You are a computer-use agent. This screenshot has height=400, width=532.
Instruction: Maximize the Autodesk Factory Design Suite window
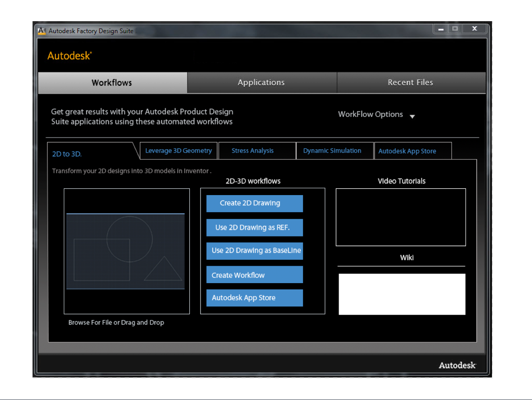click(x=455, y=29)
